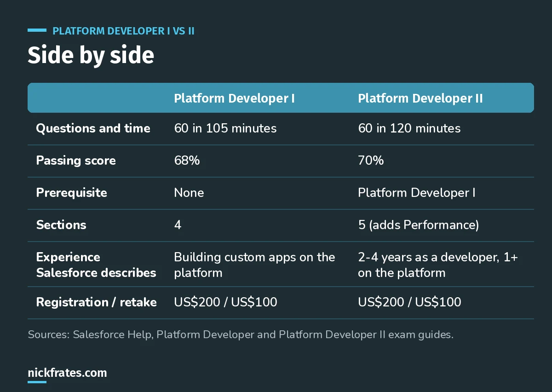The height and width of the screenshot is (392, 552).
Task: Click the 'Sources: Salesforce Help' footnote text
Action: point(241,335)
